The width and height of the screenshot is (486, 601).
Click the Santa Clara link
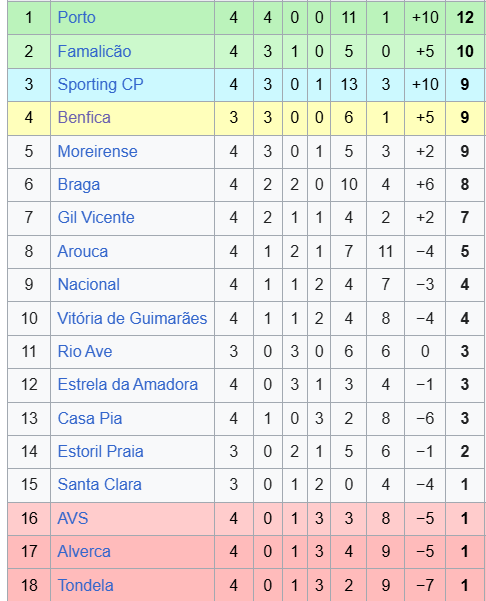[99, 484]
